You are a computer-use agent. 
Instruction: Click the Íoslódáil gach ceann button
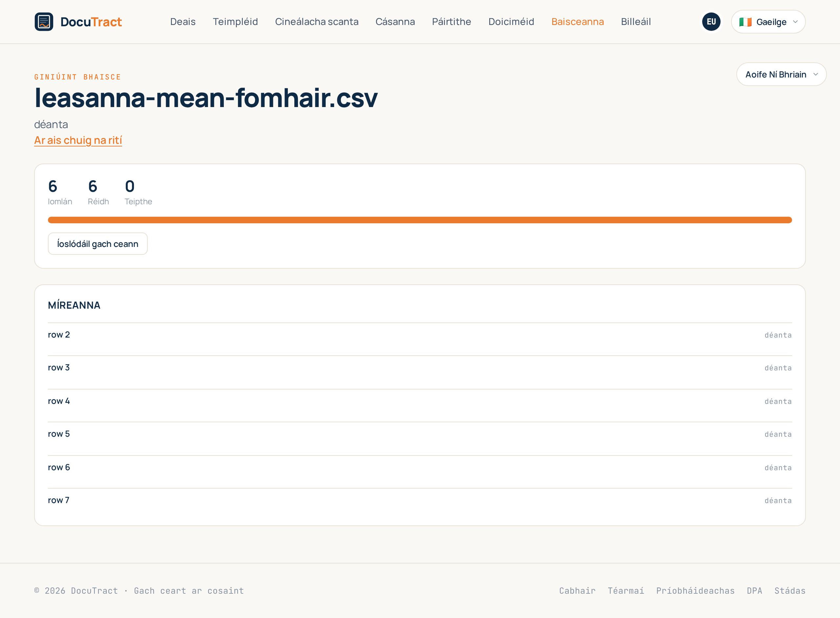click(x=97, y=244)
